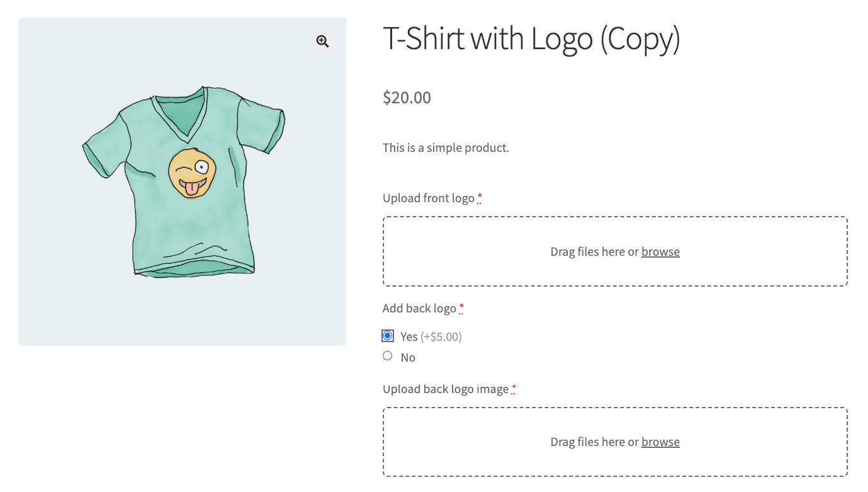Click the No option label text
The width and height of the screenshot is (868, 492).
(408, 357)
